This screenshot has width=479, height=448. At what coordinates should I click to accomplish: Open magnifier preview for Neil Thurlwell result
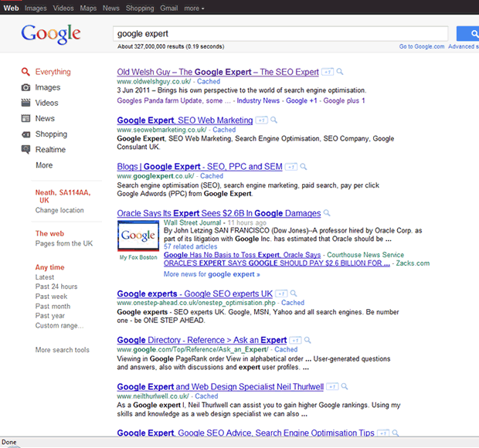pos(345,387)
